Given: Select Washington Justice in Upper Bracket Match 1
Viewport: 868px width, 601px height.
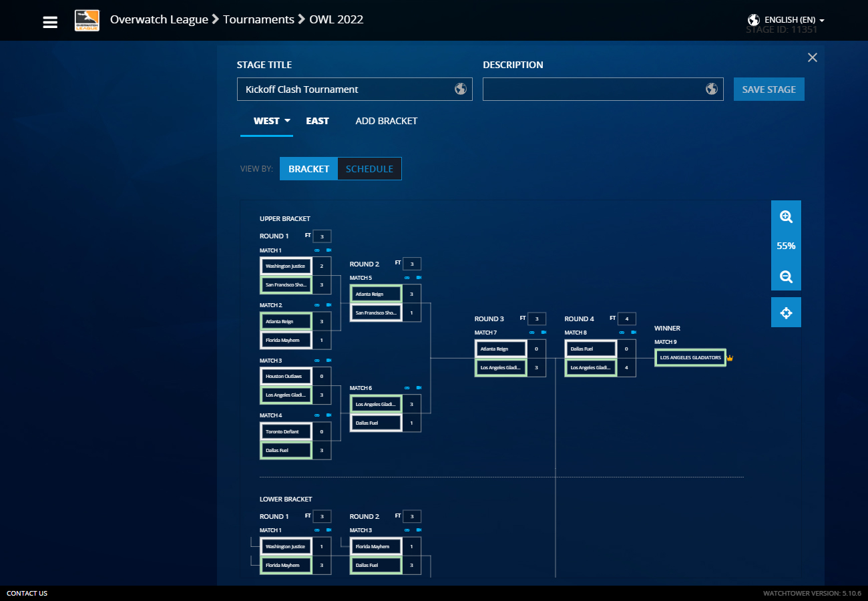Looking at the screenshot, I should [x=286, y=266].
